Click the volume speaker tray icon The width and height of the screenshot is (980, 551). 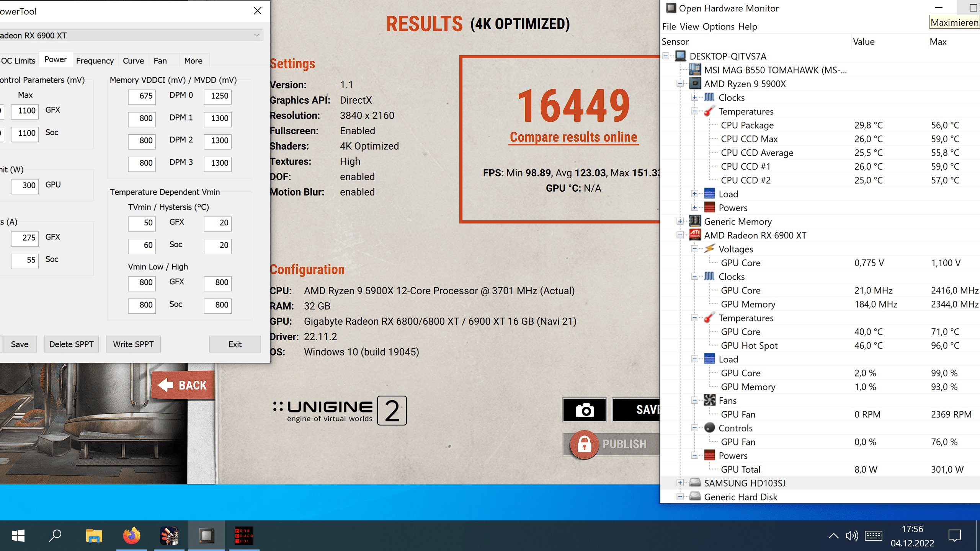(x=852, y=536)
